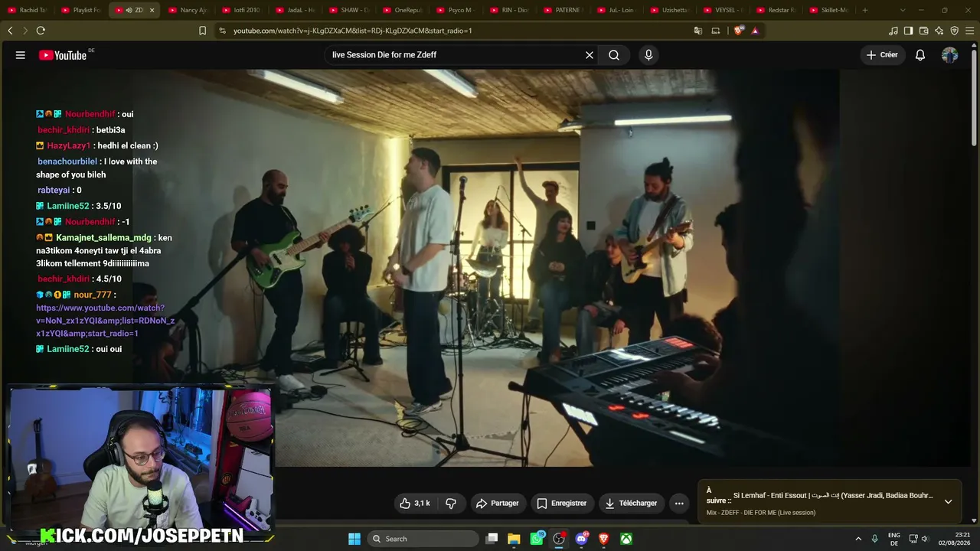
Task: Open the browser sidebar panel icon
Action: [908, 31]
